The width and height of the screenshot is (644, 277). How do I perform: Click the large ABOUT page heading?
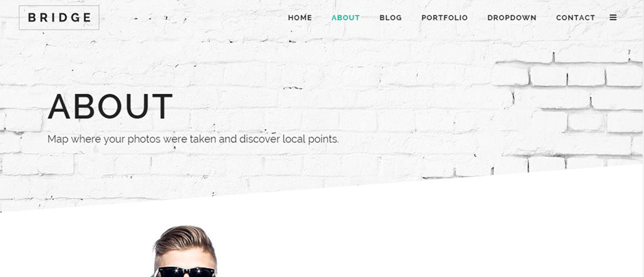110,107
